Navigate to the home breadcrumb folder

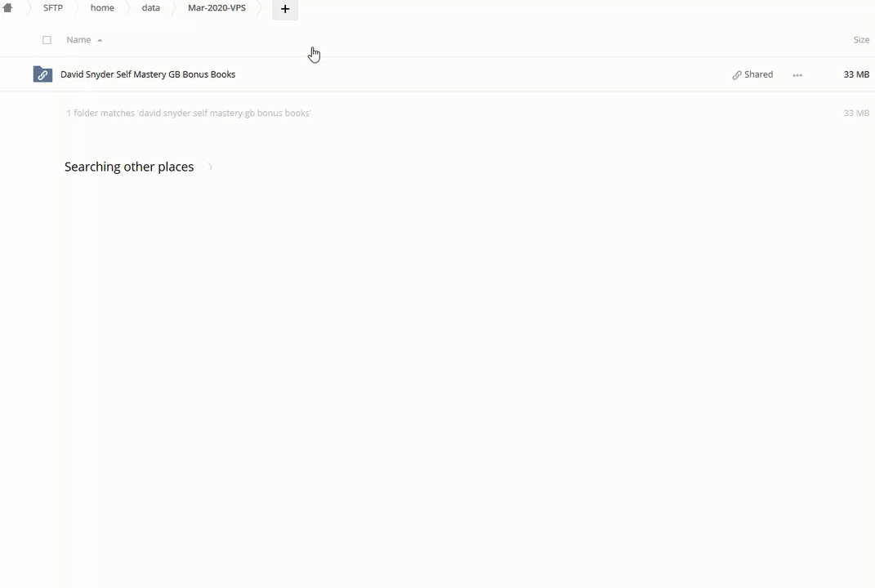pos(102,8)
